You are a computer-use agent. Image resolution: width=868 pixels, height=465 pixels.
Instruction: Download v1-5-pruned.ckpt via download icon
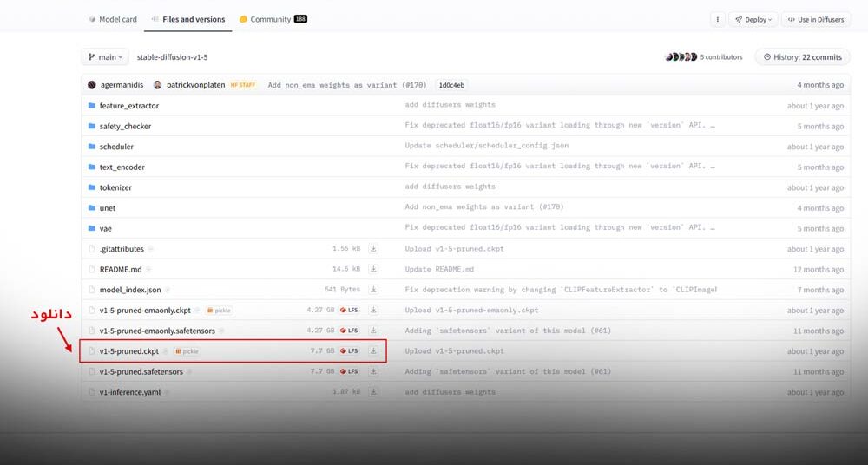click(373, 351)
